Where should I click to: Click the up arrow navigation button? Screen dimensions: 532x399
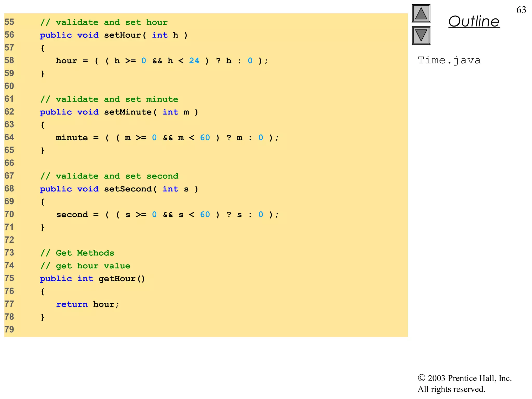[x=421, y=14]
